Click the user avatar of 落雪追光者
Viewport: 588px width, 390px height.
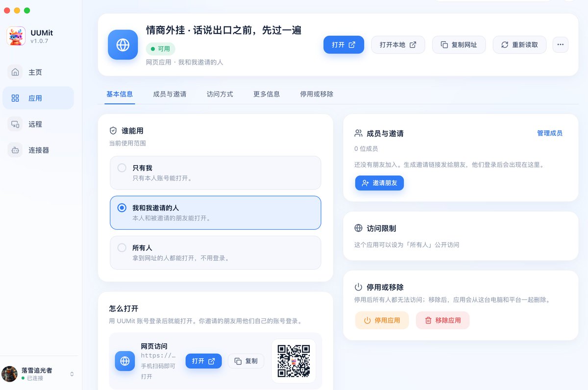click(x=10, y=374)
